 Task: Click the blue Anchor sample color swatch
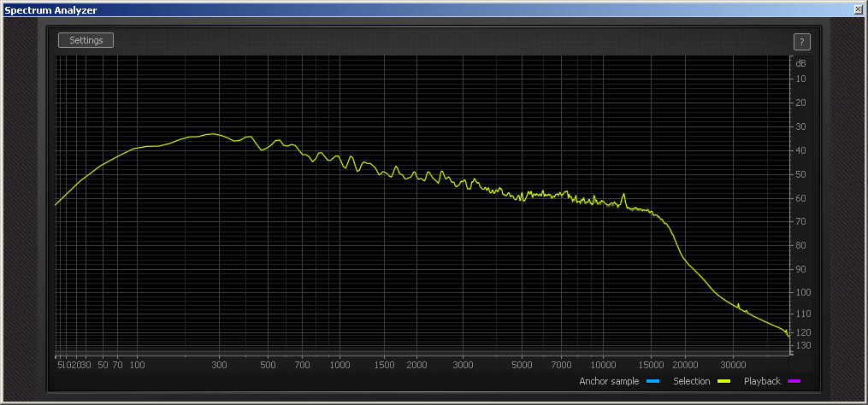[653, 381]
